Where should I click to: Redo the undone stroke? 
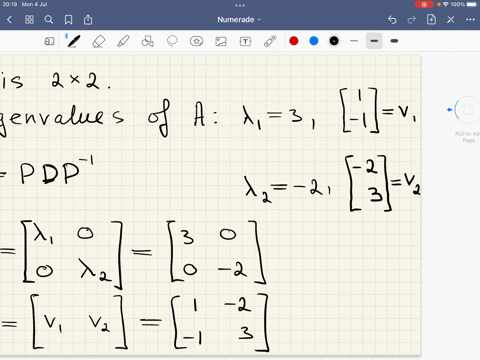click(412, 20)
